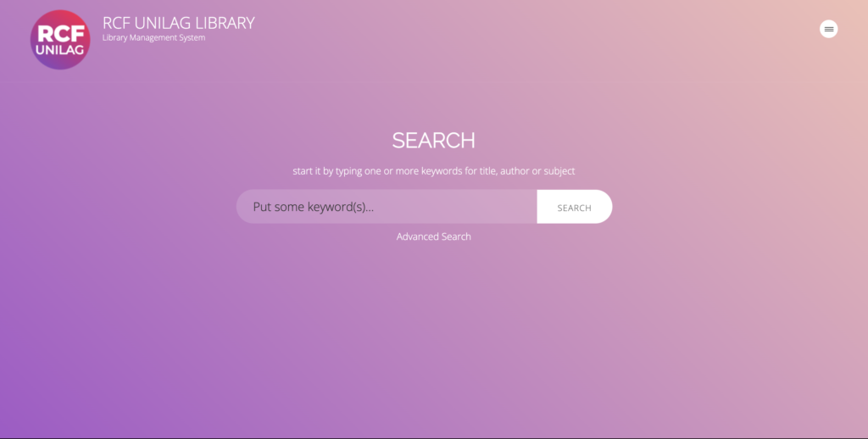
Task: Click the word 'LIBRARY' in the header title
Action: tap(224, 23)
